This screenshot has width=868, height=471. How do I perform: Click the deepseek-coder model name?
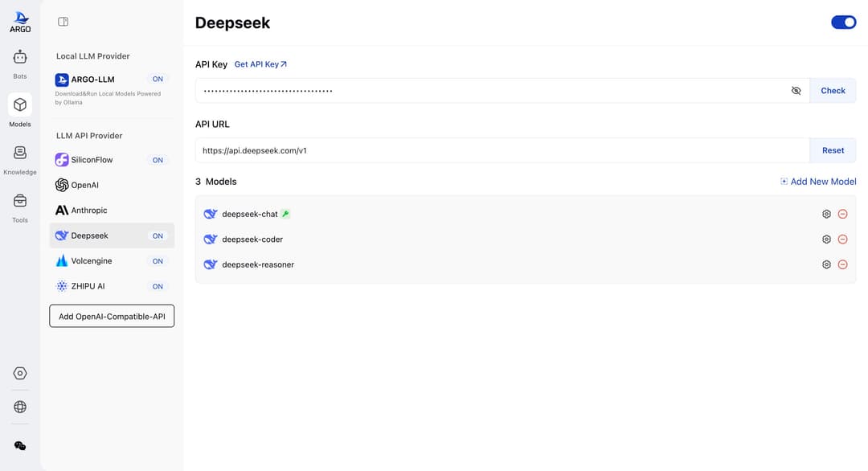tap(252, 240)
